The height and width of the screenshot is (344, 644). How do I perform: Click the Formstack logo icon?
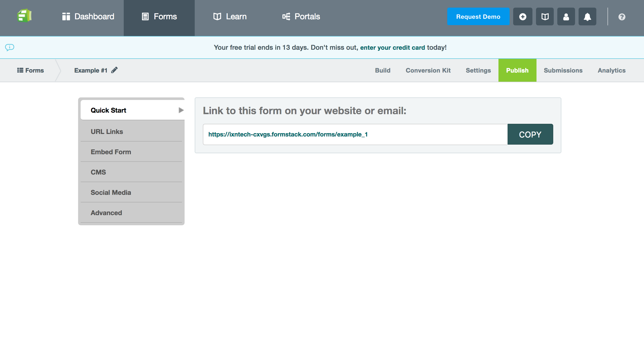pyautogui.click(x=24, y=16)
